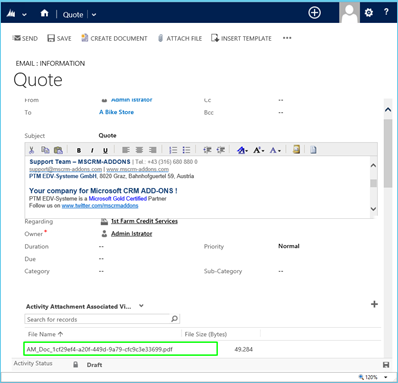Click the quick create plus circle icon
Viewport: 398px width, 383px height.
(314, 13)
